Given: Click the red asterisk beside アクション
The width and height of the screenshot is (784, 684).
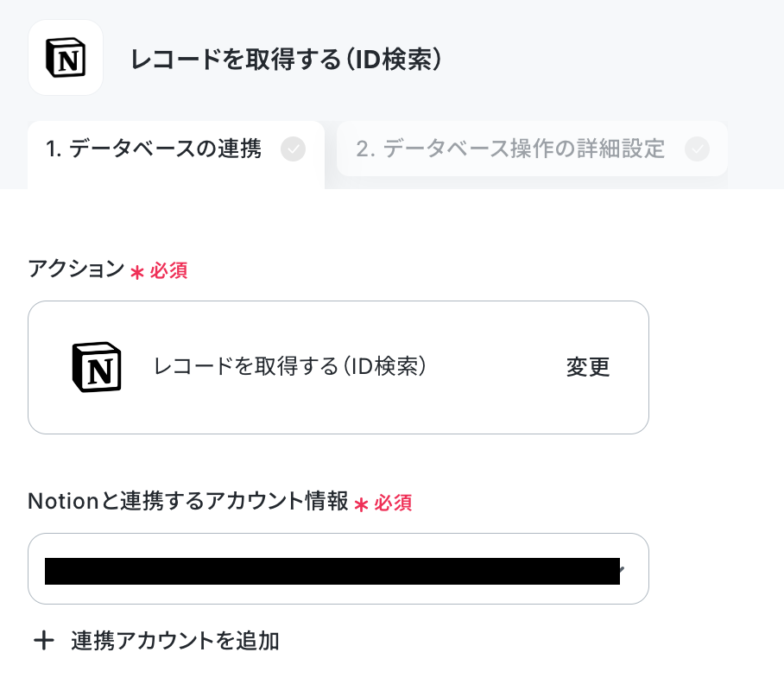Looking at the screenshot, I should pyautogui.click(x=137, y=273).
